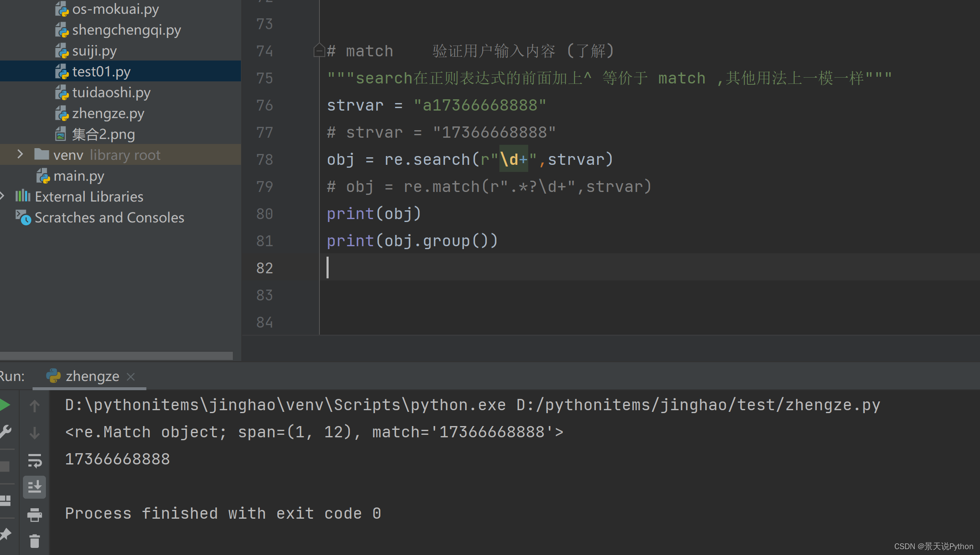Click print(obj.group()) on line 81

[412, 241]
